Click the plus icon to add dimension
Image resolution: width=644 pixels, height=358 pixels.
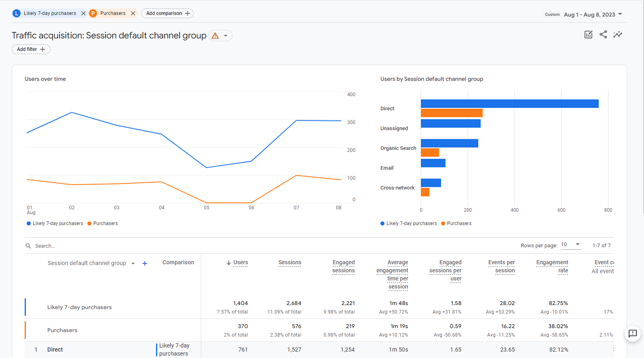point(145,263)
